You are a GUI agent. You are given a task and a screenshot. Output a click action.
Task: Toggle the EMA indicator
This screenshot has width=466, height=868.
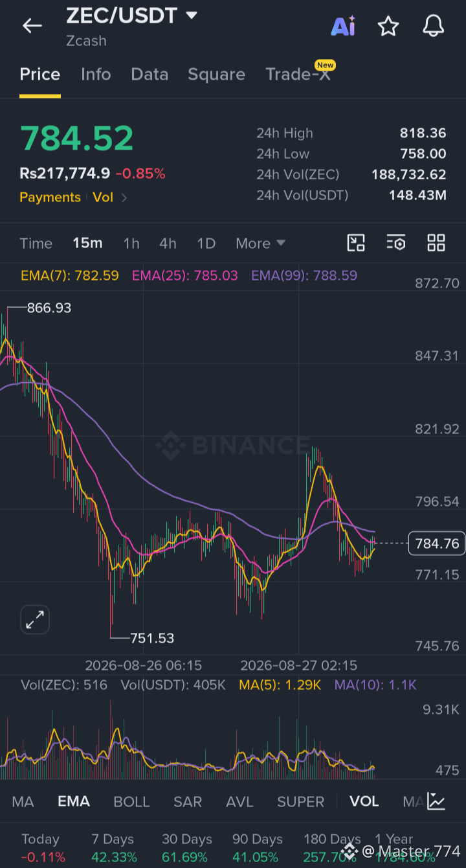pyautogui.click(x=74, y=801)
